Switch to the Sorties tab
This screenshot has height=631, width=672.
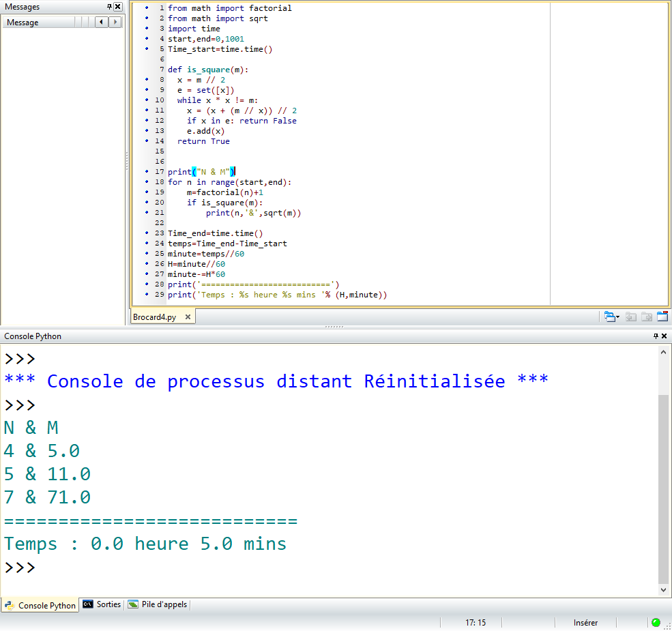tap(102, 604)
